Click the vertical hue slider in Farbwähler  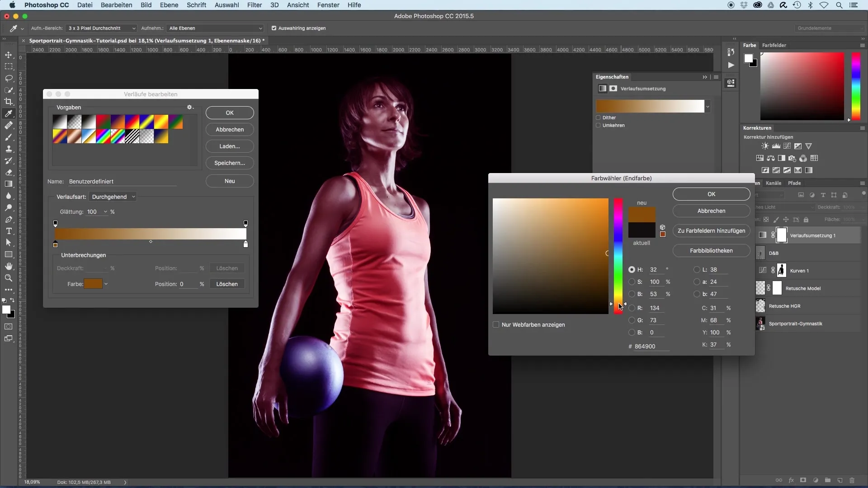point(618,256)
